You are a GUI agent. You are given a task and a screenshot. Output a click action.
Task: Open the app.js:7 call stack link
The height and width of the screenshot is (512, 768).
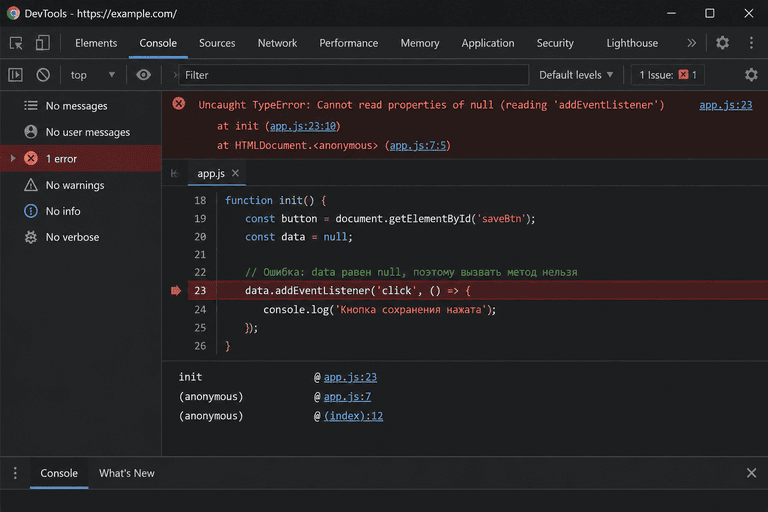[347, 396]
